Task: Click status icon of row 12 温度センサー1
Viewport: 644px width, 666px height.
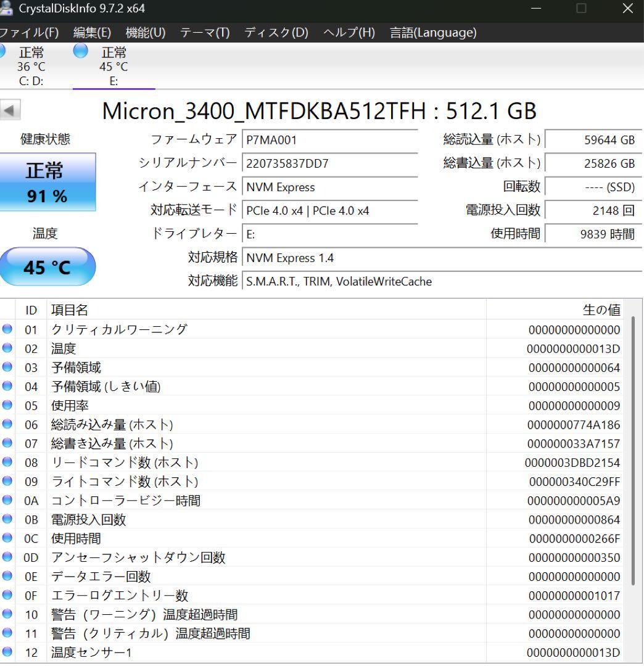Action: pos(7,652)
